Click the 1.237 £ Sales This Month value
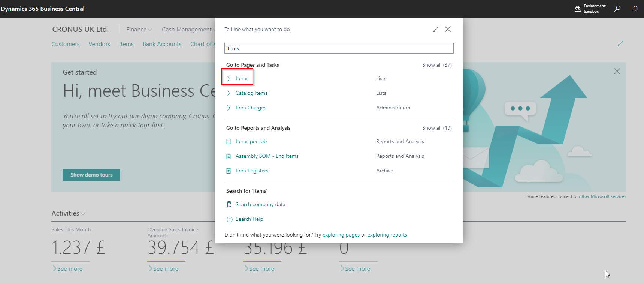 (x=78, y=247)
